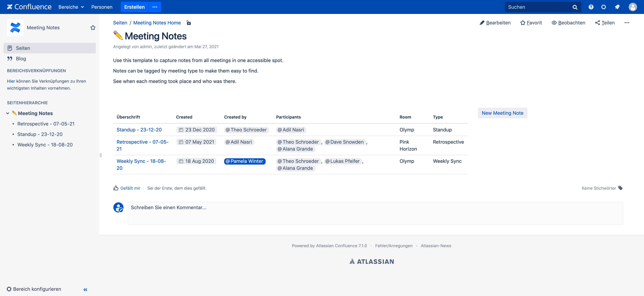The width and height of the screenshot is (644, 296).
Task: Click the sidebar resize handle
Action: pos(101,155)
